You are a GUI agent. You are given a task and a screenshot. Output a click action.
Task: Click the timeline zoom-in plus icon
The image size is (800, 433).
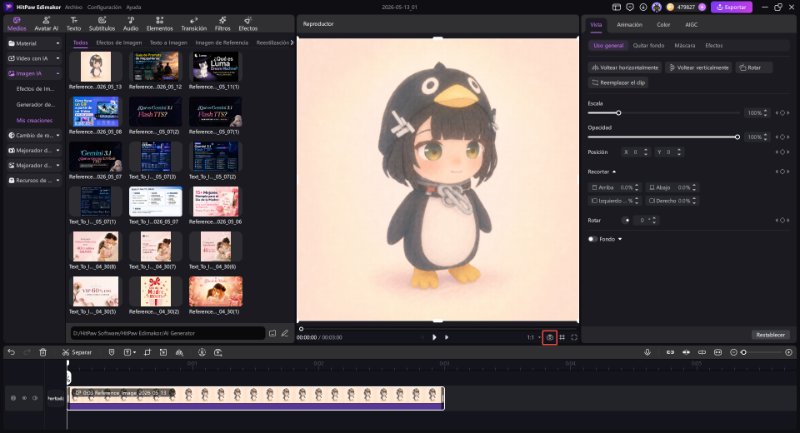click(x=789, y=352)
